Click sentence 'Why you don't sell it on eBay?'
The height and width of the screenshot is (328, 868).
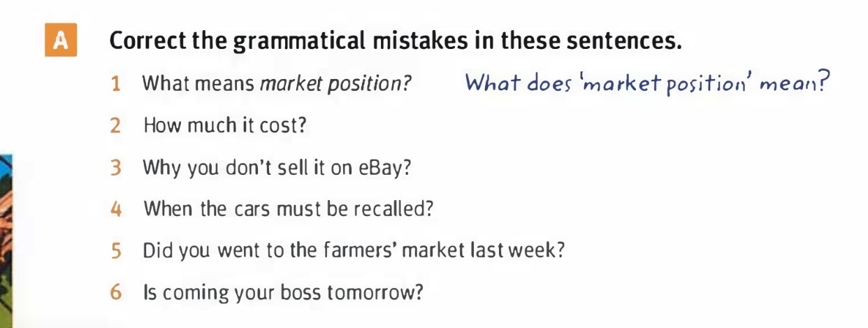tap(277, 169)
